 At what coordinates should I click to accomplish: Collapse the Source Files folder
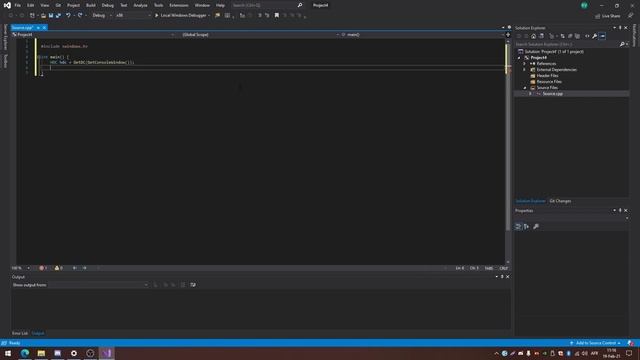coord(525,88)
